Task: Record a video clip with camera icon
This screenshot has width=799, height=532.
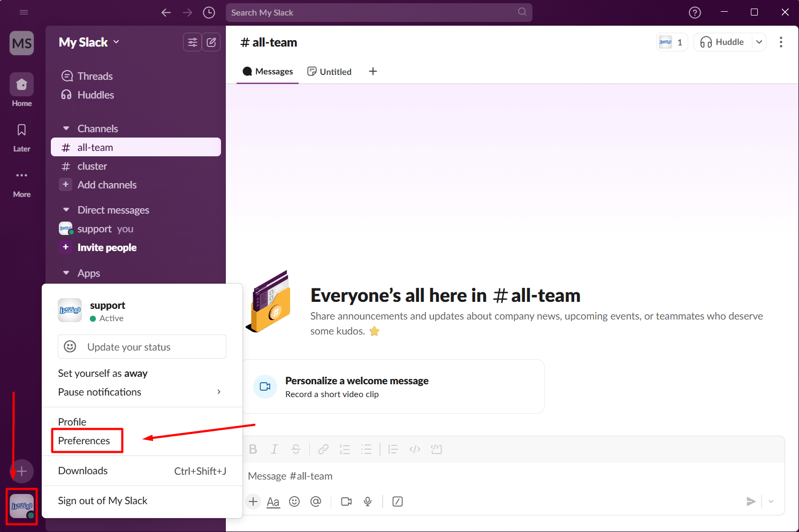Action: pyautogui.click(x=346, y=501)
